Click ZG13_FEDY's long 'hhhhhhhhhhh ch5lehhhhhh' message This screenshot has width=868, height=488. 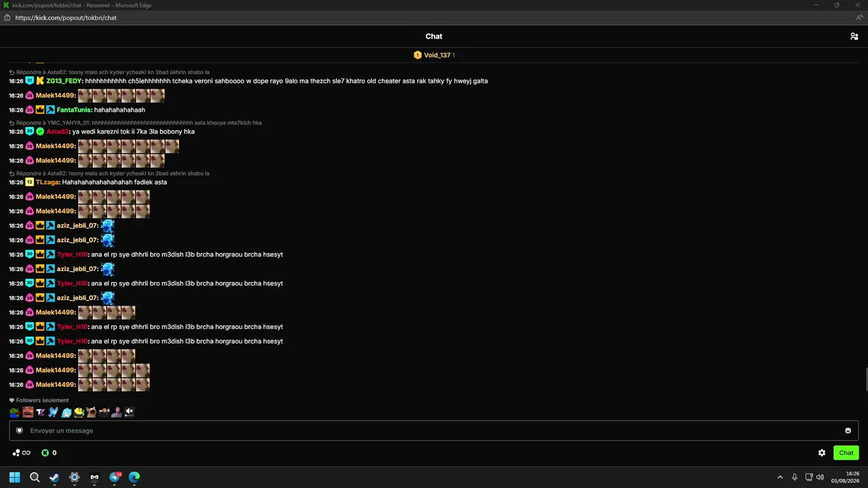pyautogui.click(x=286, y=81)
